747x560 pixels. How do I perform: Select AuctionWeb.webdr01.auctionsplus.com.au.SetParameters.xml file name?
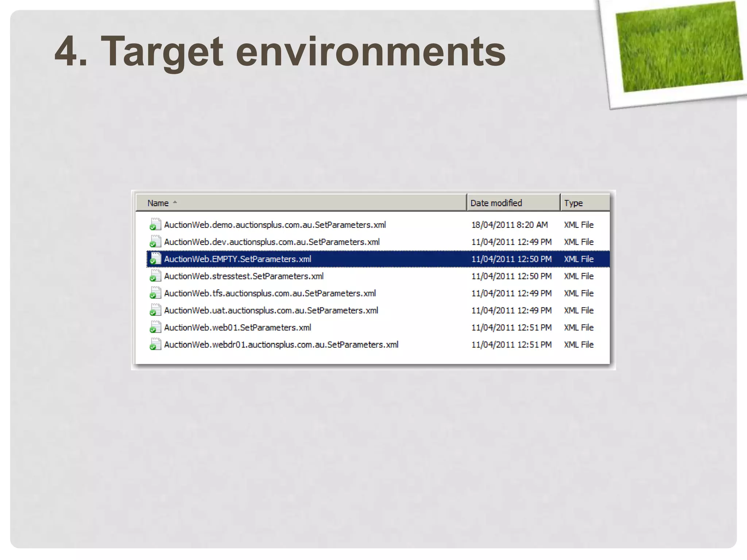coord(281,345)
